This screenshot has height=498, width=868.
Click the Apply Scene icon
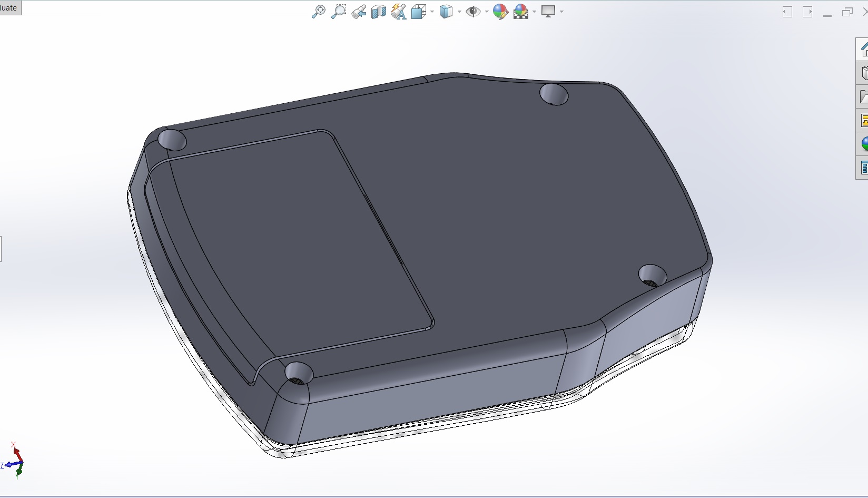tap(521, 12)
